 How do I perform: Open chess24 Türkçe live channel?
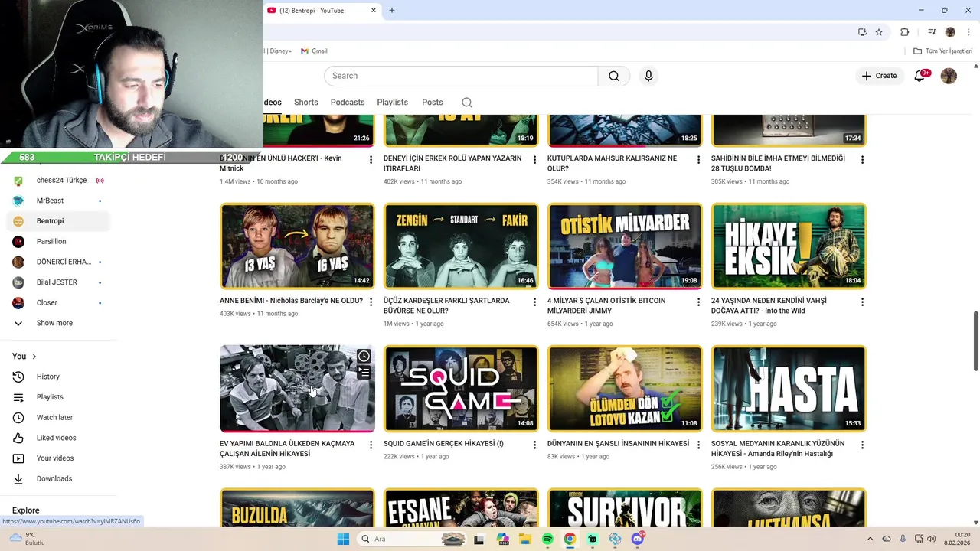point(57,181)
